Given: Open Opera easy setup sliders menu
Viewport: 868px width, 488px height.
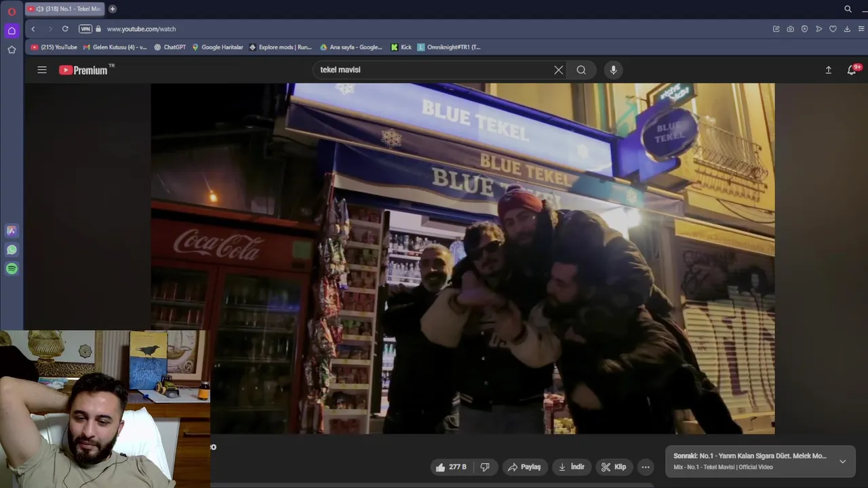Looking at the screenshot, I should 861,28.
